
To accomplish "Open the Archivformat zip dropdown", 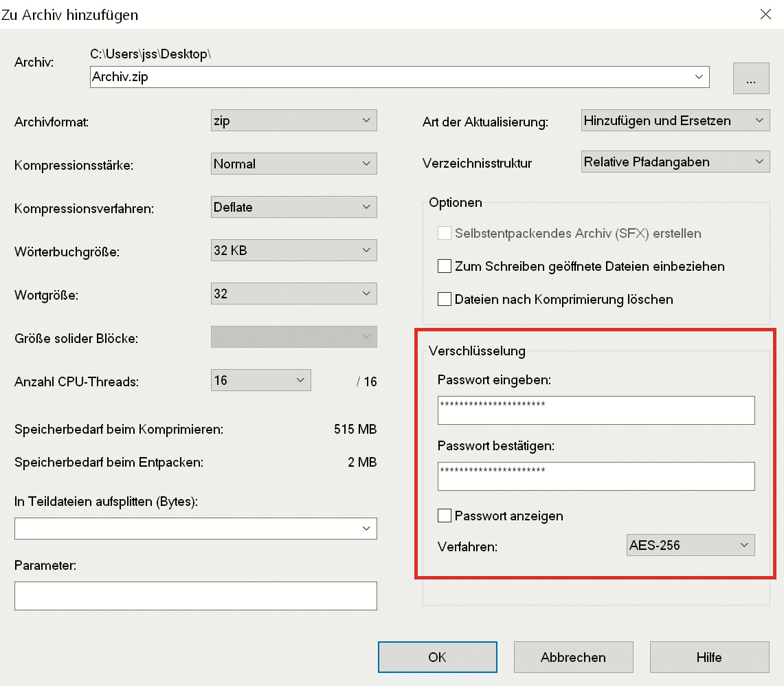I will [294, 121].
